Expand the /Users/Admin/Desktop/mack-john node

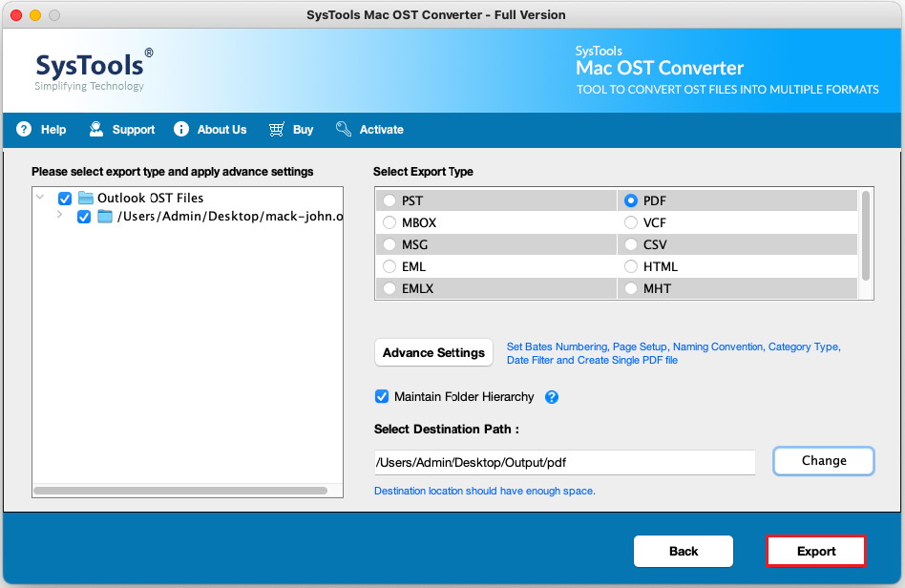tap(59, 215)
